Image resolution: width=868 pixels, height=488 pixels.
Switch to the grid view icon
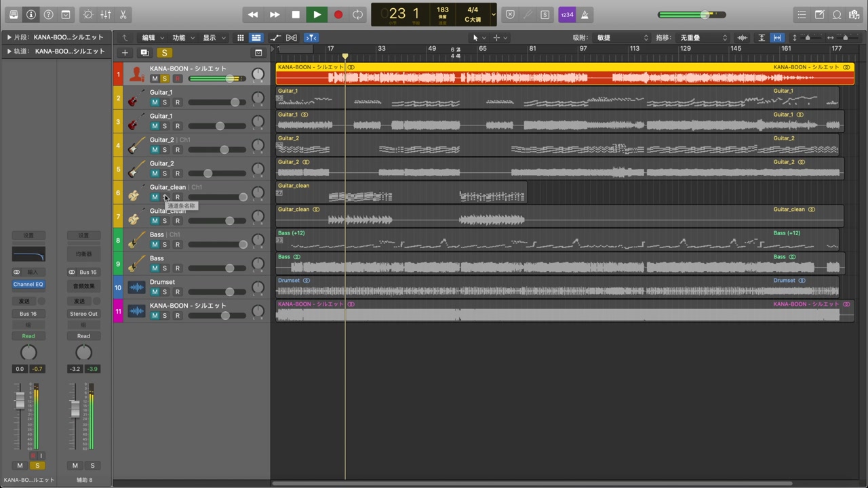coord(240,38)
